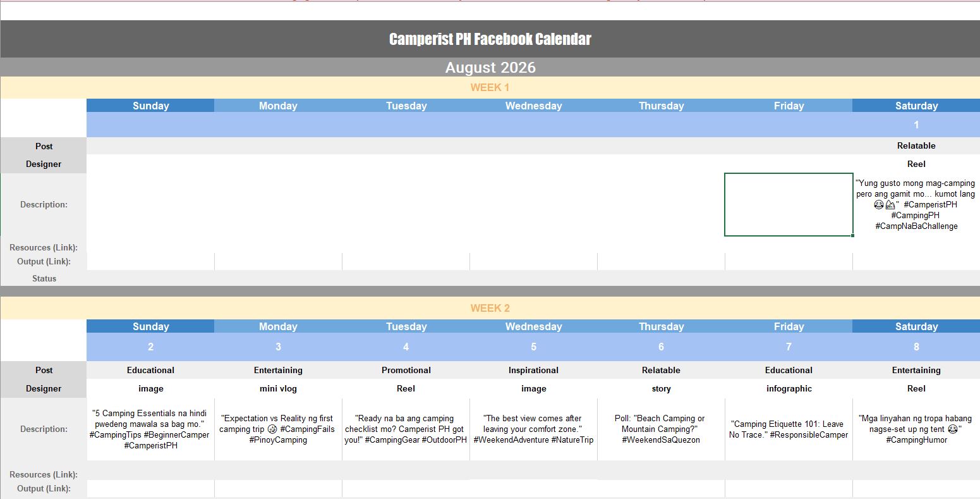Select the Week 1 Saturday 'Relatable' post cell
Screen dimensions: 980x499
point(916,145)
